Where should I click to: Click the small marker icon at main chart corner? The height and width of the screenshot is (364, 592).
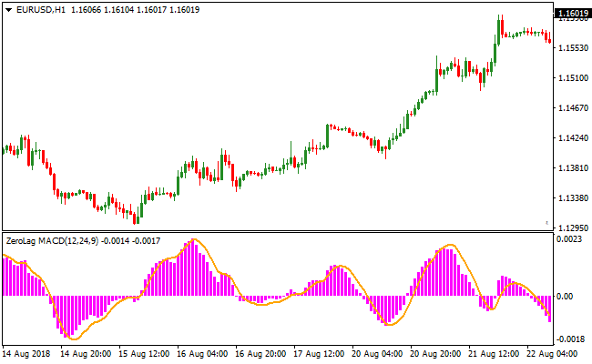click(x=546, y=222)
